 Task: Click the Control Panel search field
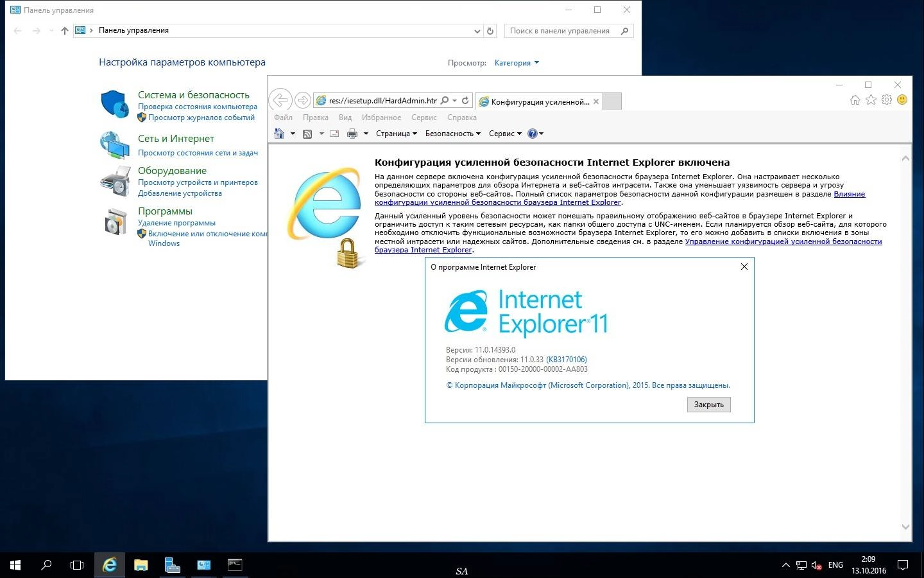tap(569, 31)
